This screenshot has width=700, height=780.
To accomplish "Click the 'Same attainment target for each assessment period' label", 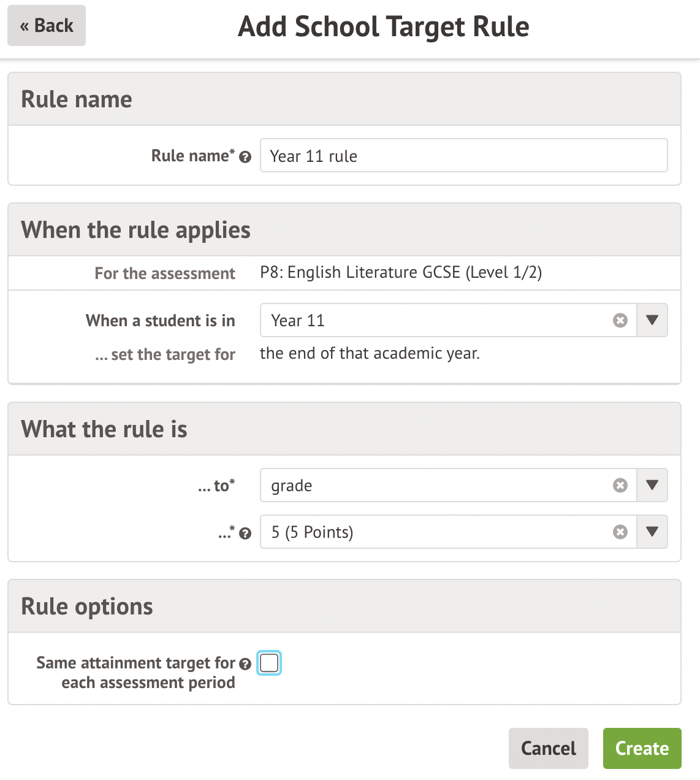I will [x=136, y=673].
